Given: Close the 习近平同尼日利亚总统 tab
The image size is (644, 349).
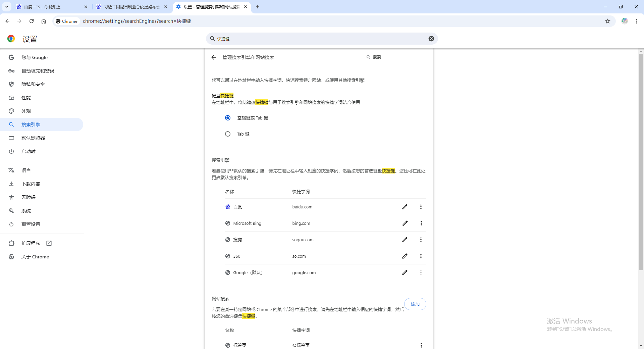Looking at the screenshot, I should [x=166, y=7].
